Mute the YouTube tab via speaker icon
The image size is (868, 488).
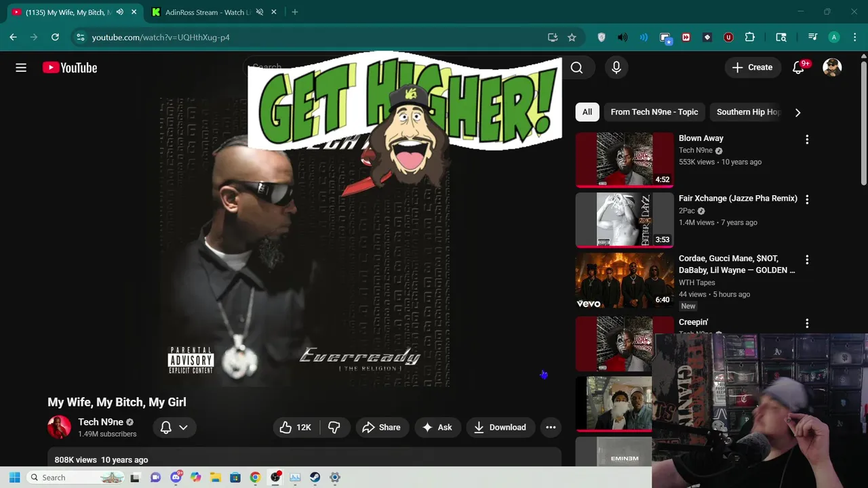(x=120, y=12)
